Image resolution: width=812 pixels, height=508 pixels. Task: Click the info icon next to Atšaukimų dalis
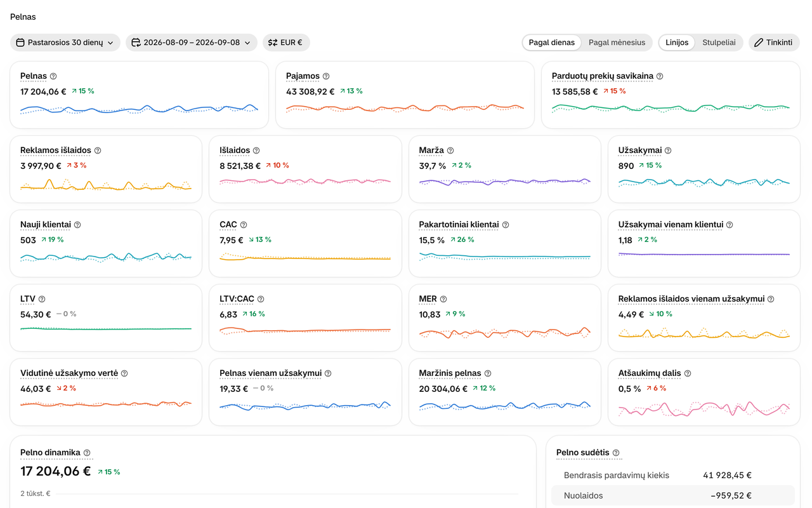click(x=688, y=373)
